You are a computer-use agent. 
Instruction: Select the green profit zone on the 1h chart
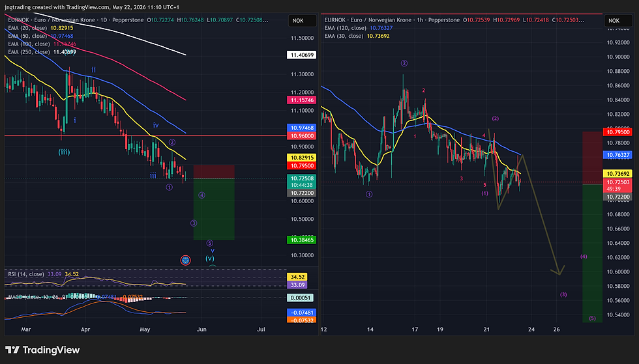pyautogui.click(x=592, y=253)
